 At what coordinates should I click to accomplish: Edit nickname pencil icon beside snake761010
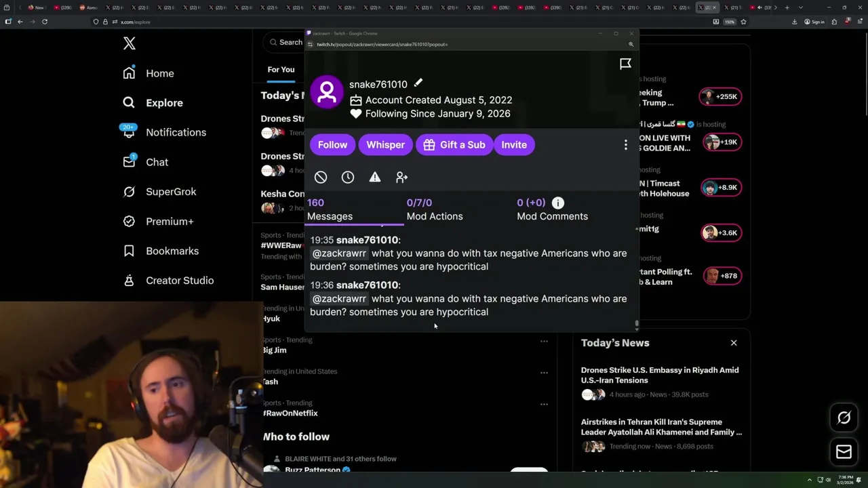[x=418, y=83]
